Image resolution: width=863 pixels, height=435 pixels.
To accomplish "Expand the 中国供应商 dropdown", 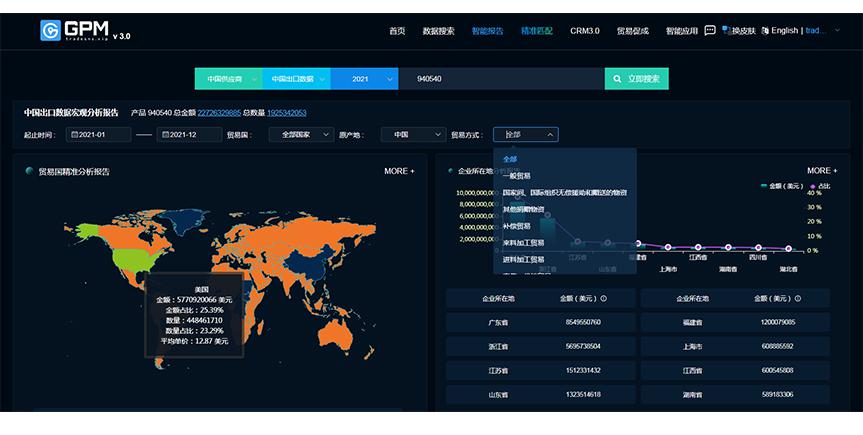I will point(228,79).
